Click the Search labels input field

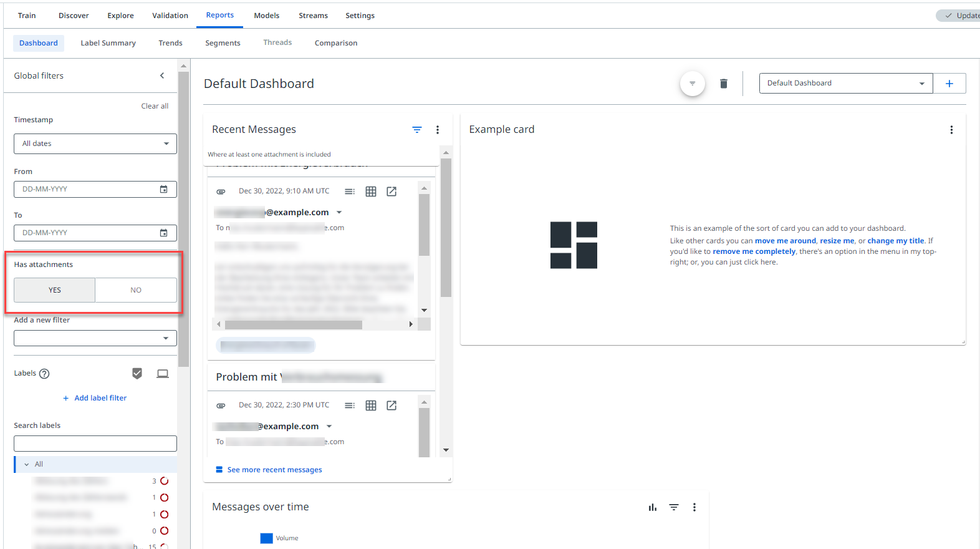click(x=95, y=444)
